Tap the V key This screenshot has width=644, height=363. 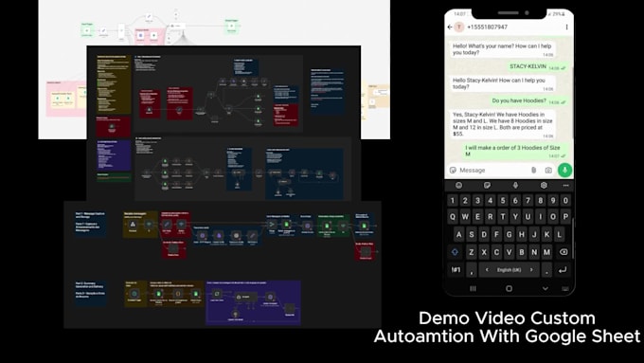pos(510,252)
